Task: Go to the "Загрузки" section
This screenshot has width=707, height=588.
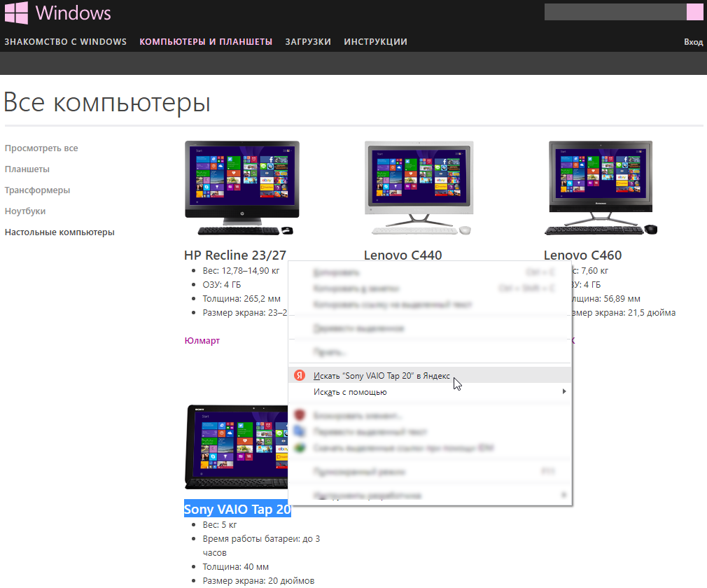Action: 308,42
